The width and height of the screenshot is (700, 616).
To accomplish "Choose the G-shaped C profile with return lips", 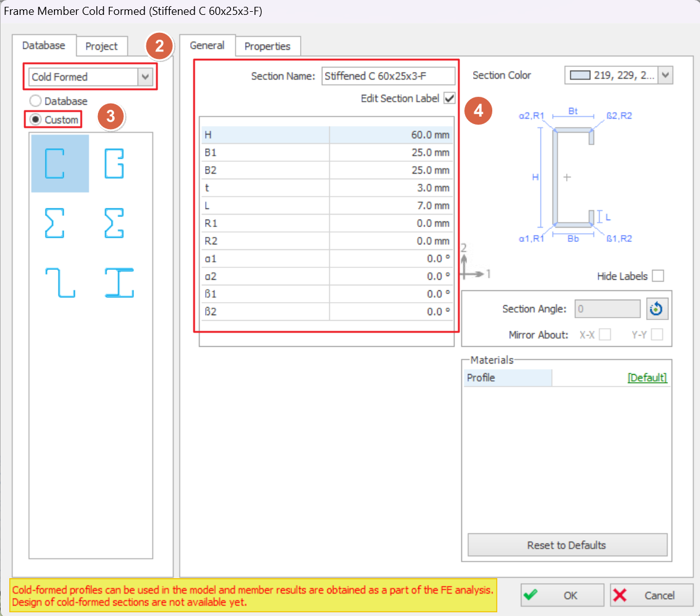I will tap(114, 163).
